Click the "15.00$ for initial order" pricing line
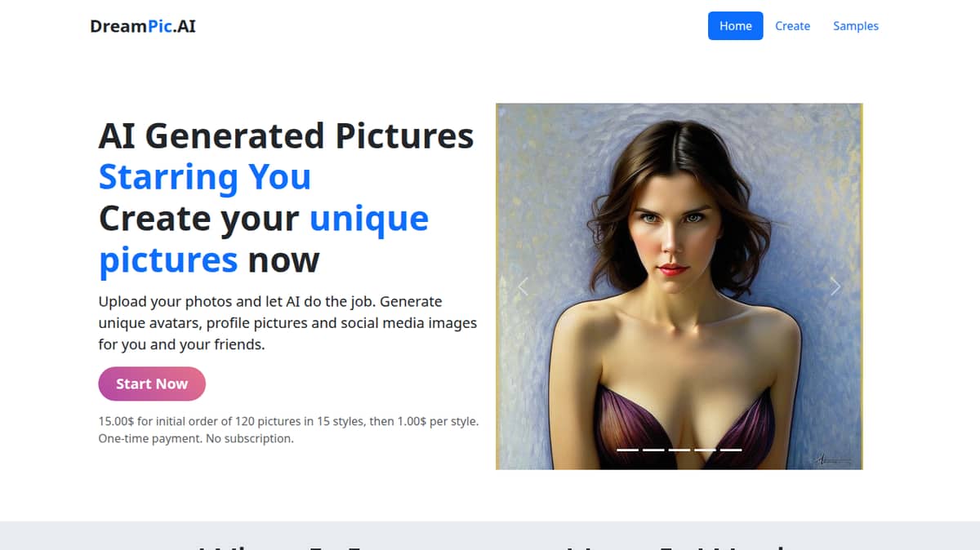Viewport: 980px width, 550px height. 288,422
